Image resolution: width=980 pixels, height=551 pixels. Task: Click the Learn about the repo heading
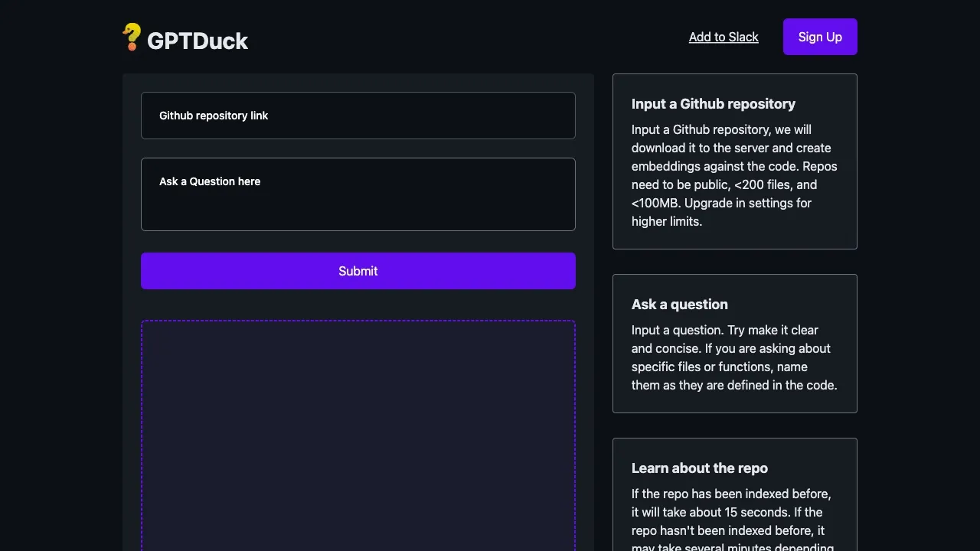699,468
